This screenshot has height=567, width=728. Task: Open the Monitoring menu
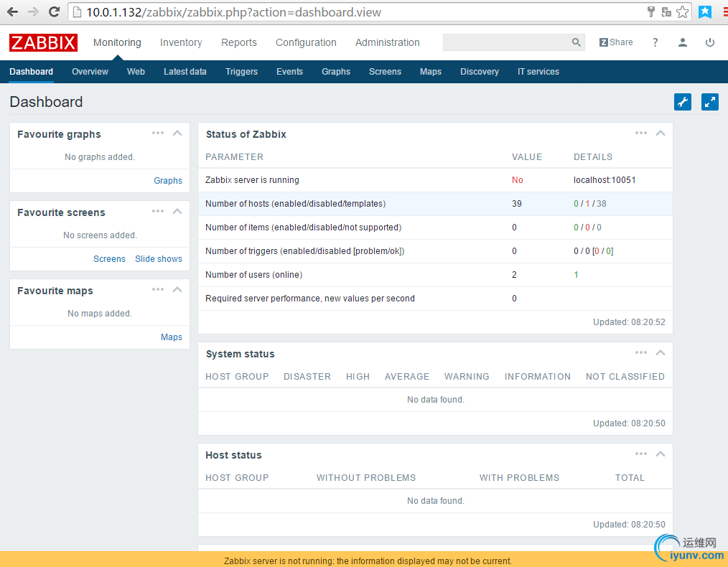(x=117, y=42)
